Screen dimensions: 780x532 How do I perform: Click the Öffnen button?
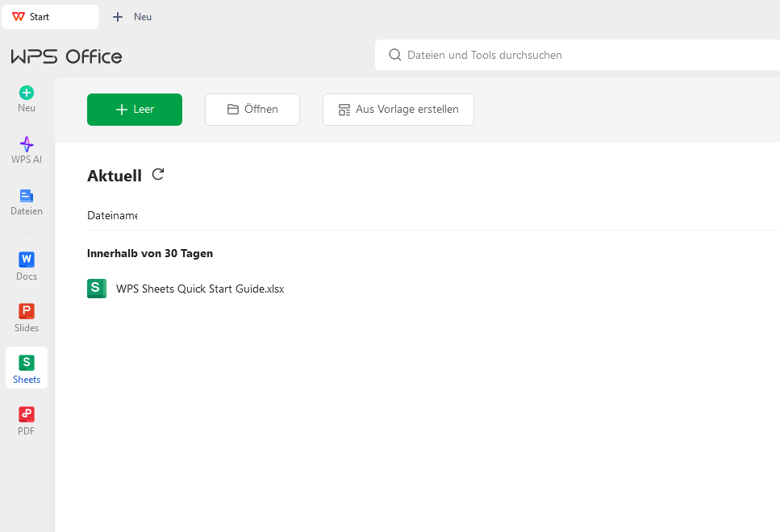point(252,110)
